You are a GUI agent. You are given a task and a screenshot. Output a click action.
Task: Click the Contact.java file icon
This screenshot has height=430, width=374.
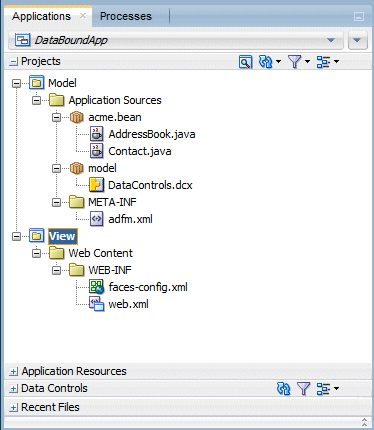[96, 151]
